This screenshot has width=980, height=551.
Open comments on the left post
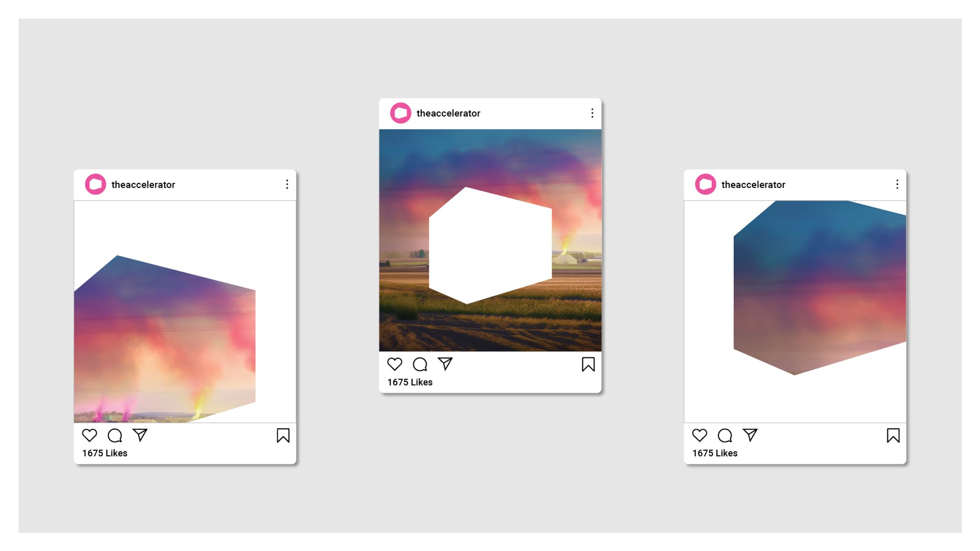click(x=115, y=436)
